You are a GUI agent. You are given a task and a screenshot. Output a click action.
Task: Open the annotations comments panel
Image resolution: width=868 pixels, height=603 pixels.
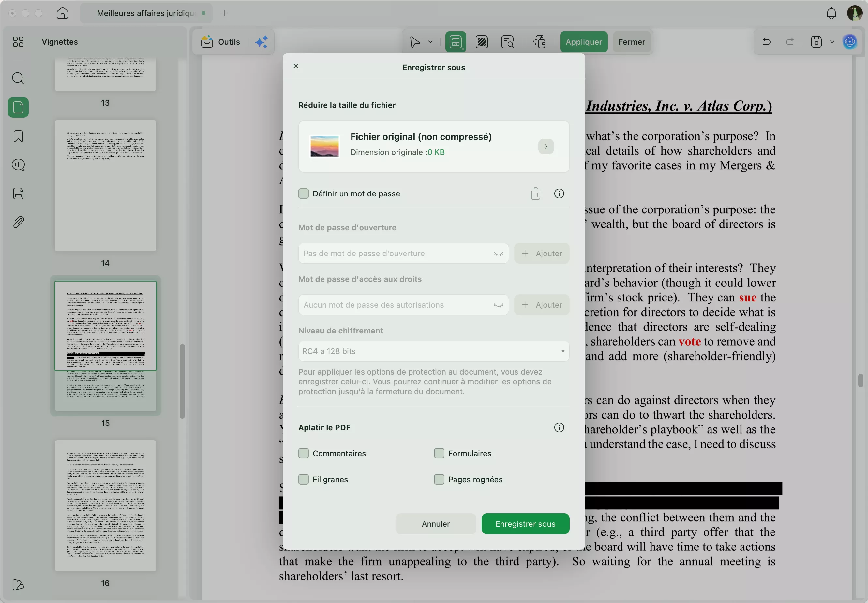(x=18, y=164)
